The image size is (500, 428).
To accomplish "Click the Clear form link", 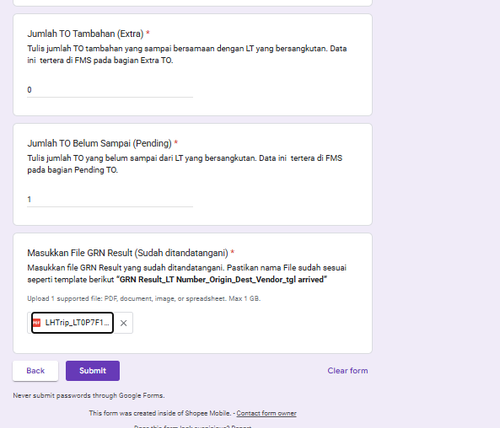I will [348, 371].
